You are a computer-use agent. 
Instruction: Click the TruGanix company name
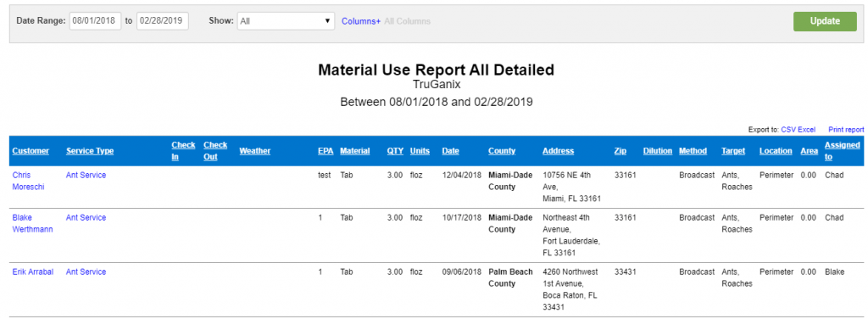[437, 85]
